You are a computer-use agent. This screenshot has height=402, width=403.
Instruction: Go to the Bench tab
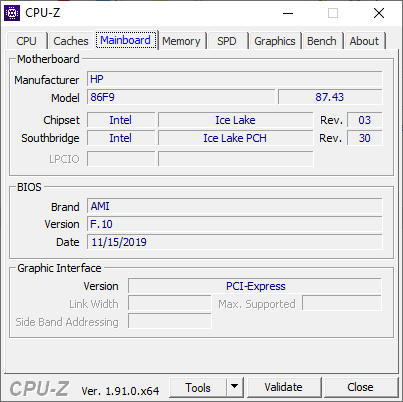point(322,41)
